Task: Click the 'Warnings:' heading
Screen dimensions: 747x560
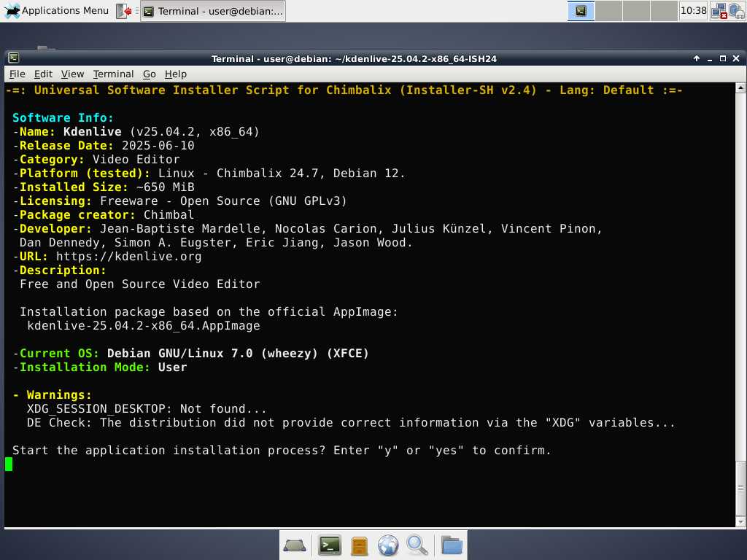Action: coord(59,394)
